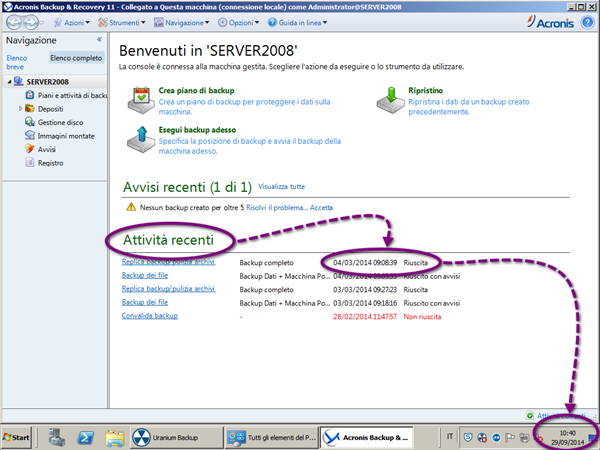Switch to Elenco completo view
Viewport: 600px width, 450px height.
pyautogui.click(x=76, y=58)
